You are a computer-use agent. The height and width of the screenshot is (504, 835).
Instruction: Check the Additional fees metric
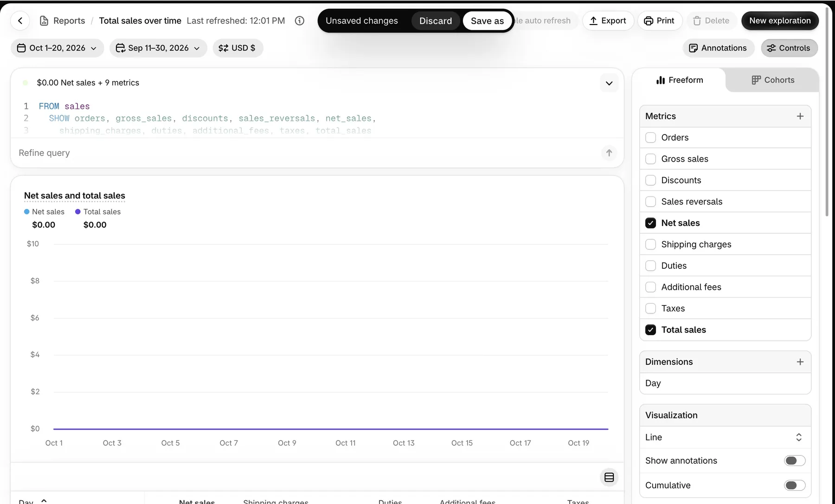click(x=651, y=287)
